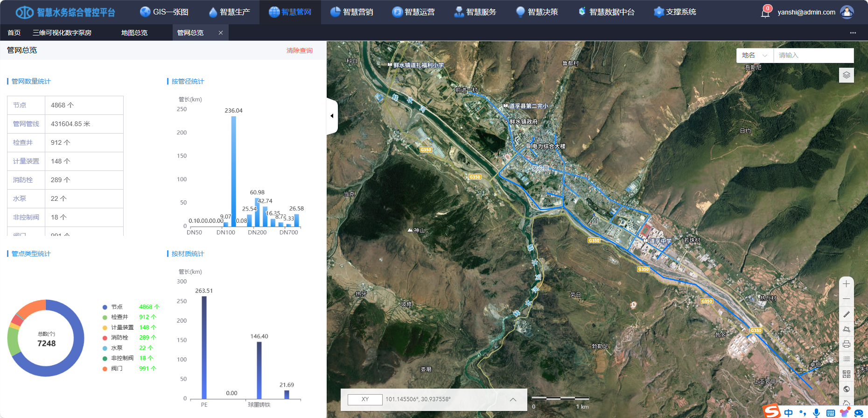Open the 地名 search type dropdown

(x=755, y=56)
